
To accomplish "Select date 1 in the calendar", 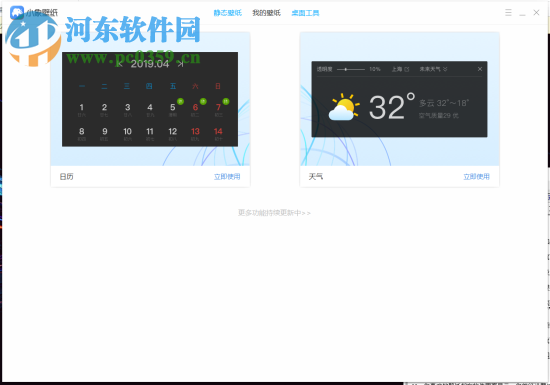I will (x=81, y=109).
